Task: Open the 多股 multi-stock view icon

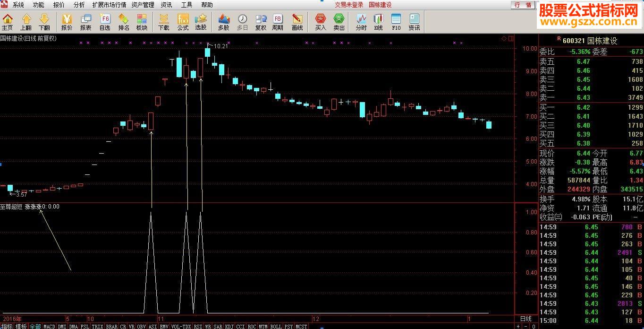Action: point(223,22)
